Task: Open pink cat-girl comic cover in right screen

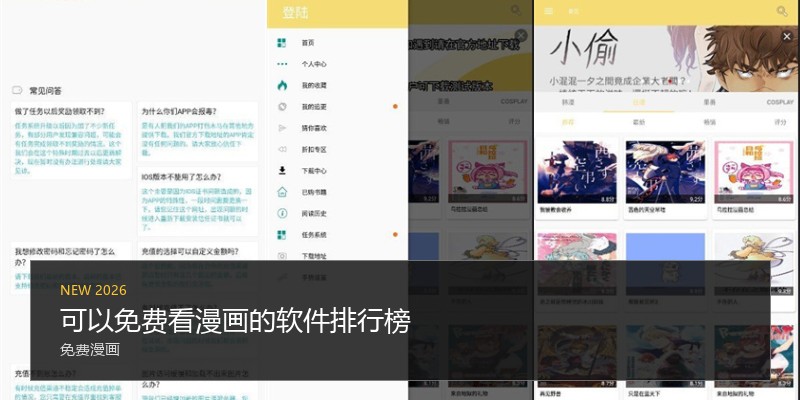Action: click(x=754, y=172)
